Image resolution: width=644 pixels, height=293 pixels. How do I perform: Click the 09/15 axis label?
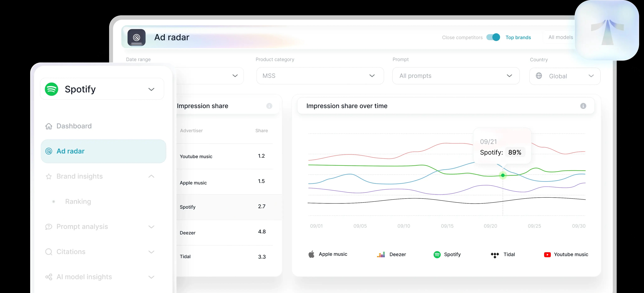447,226
